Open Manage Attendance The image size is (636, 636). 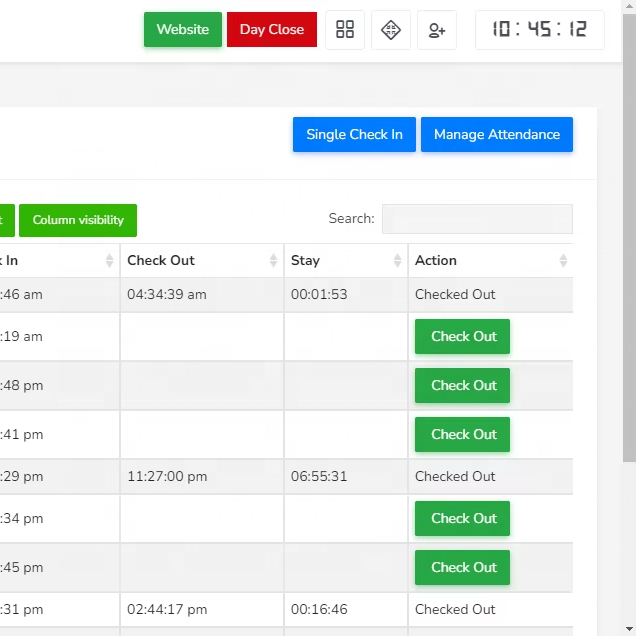tap(496, 135)
